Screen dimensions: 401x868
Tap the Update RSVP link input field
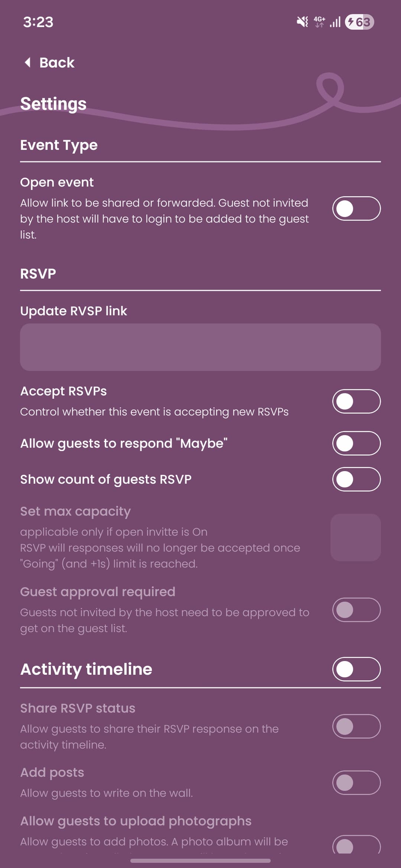[200, 347]
